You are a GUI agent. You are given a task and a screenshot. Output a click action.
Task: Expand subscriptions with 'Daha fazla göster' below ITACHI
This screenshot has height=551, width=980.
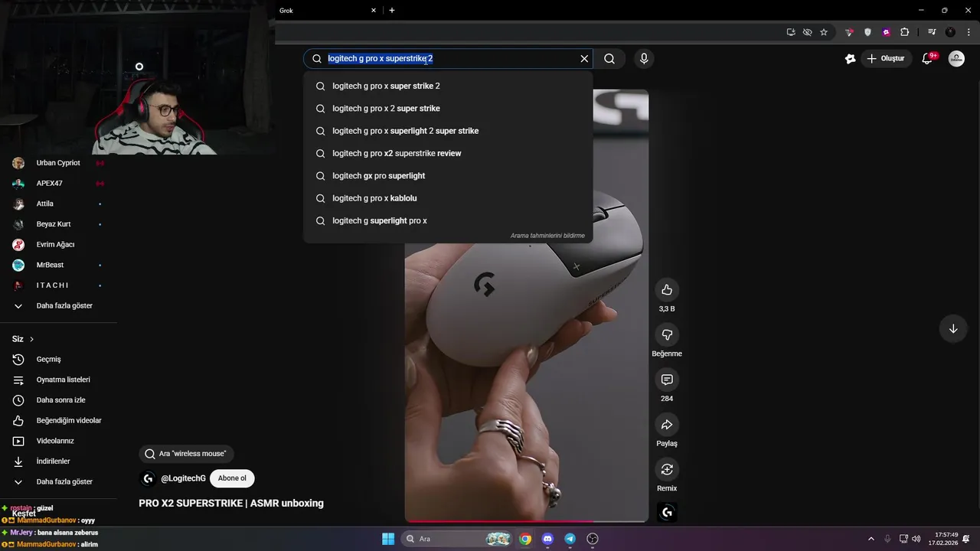point(58,306)
